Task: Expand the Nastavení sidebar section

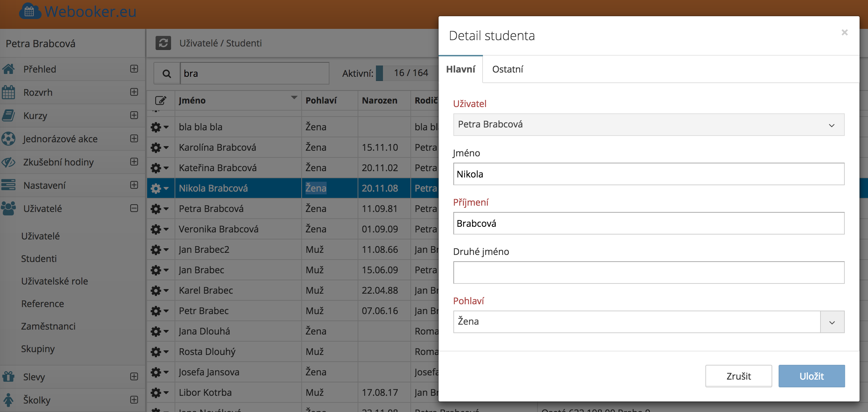Action: 134,185
